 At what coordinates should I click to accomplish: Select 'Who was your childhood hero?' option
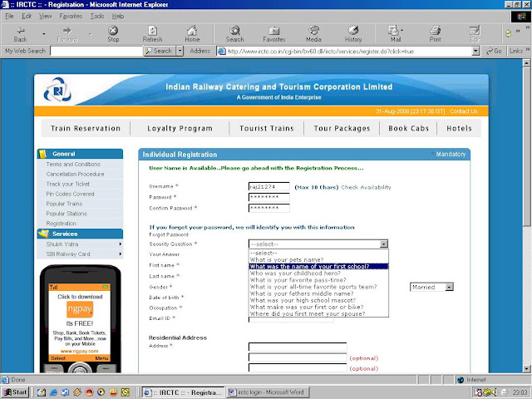[x=318, y=273]
